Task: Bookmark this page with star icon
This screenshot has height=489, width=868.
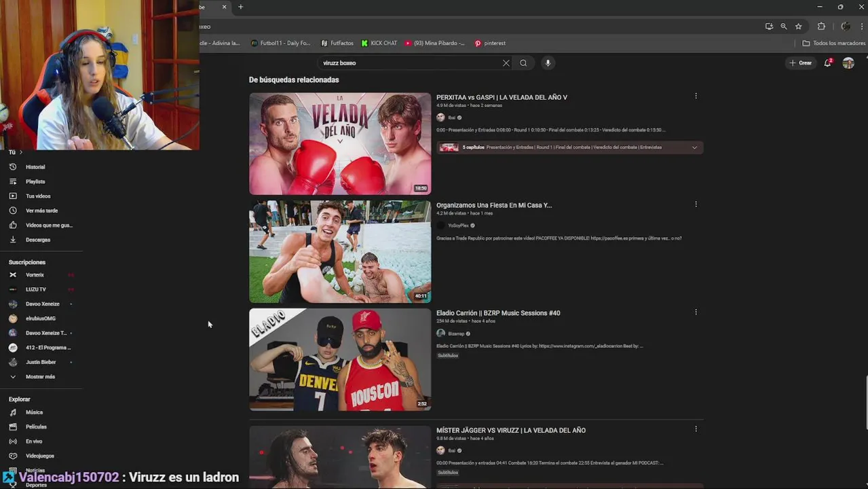Action: point(799,26)
